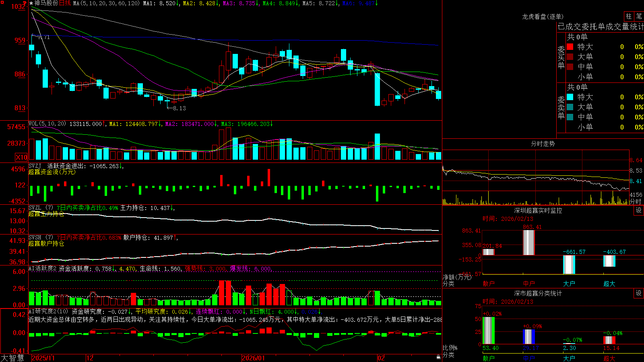644x362 pixels.
Task: Click the 已成交委托单成交量统计 header
Action: [601, 27]
